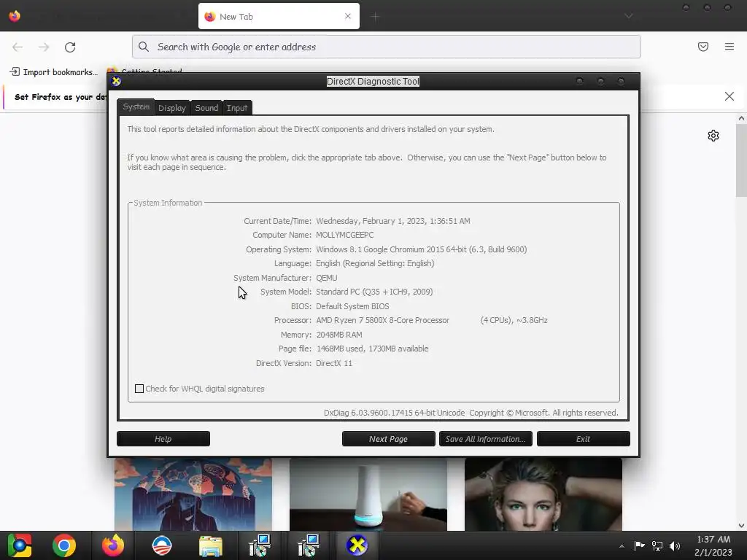The image size is (747, 560).
Task: Click first installer package taskbar icon
Action: [x=260, y=545]
